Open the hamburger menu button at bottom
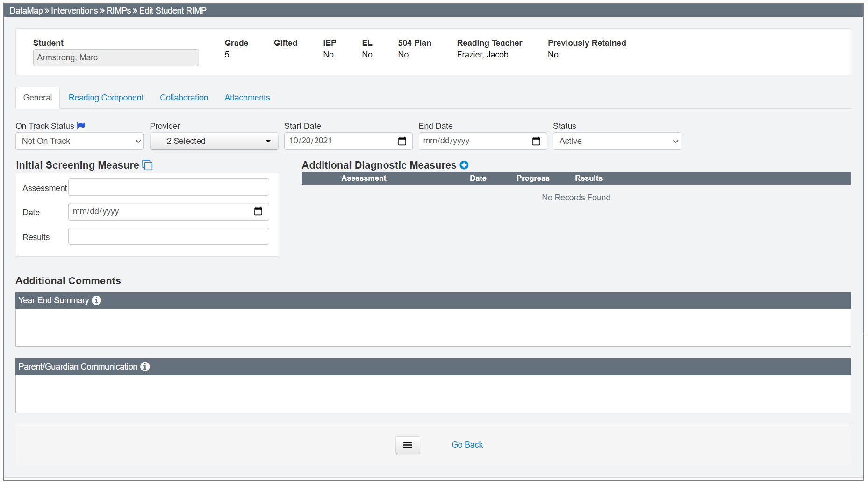Screen dimensions: 868x484 408,445
